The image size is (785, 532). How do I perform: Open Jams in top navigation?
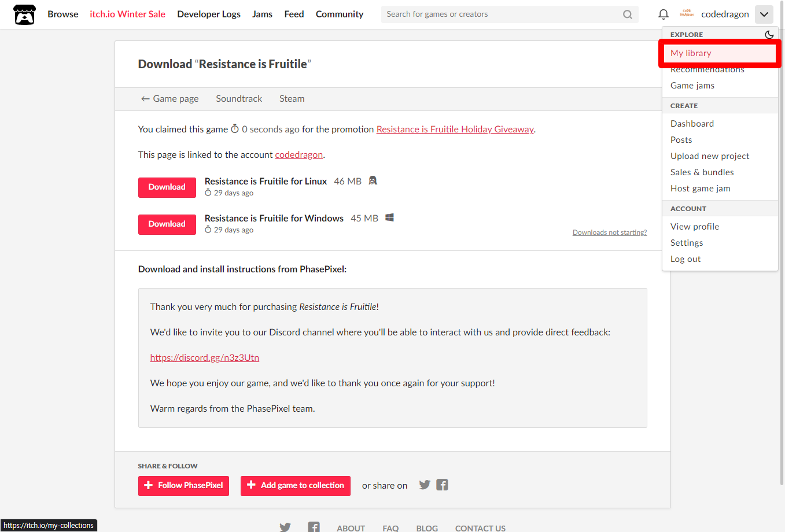262,14
